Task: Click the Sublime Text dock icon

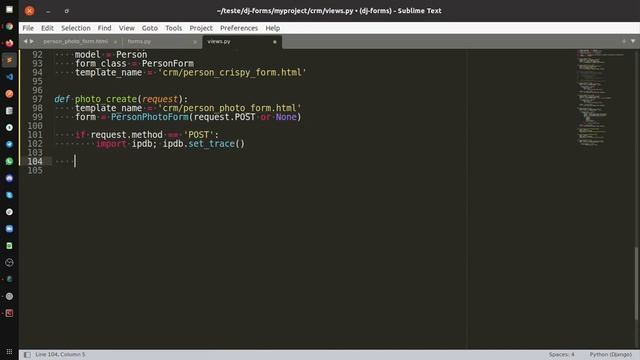Action: (x=9, y=60)
